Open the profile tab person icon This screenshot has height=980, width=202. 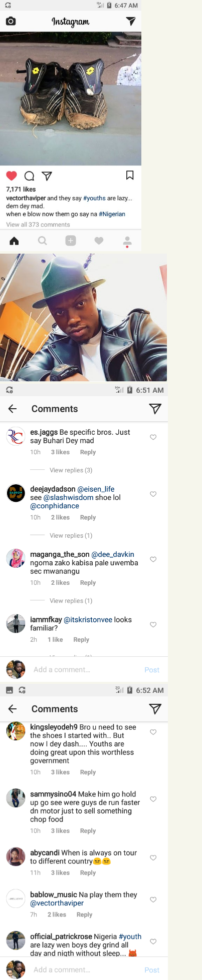pos(127,242)
